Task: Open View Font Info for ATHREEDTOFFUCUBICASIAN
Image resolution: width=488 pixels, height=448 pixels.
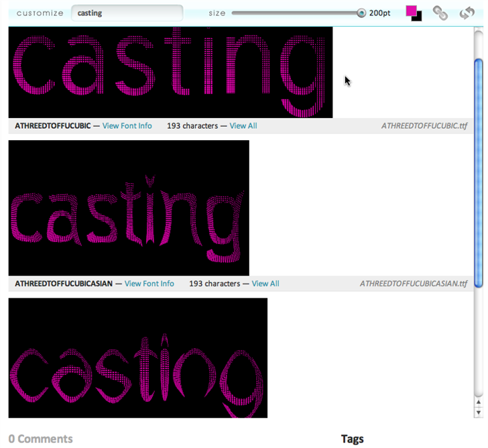Action: (149, 284)
